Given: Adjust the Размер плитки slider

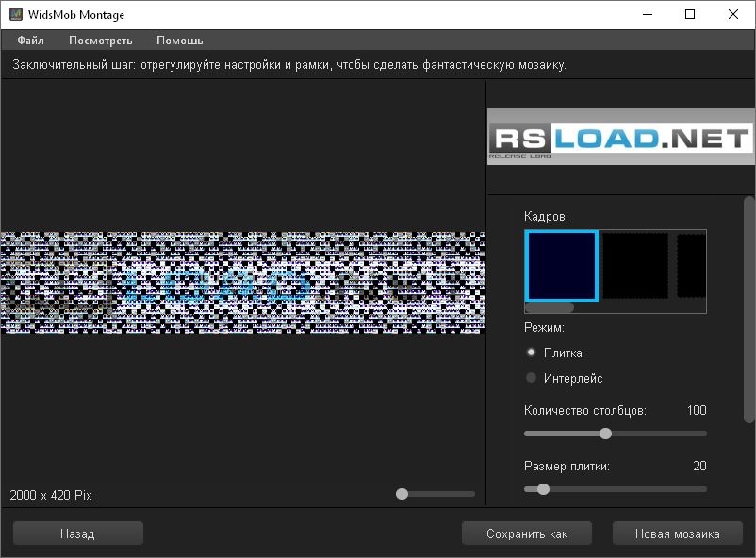Looking at the screenshot, I should coord(543,489).
